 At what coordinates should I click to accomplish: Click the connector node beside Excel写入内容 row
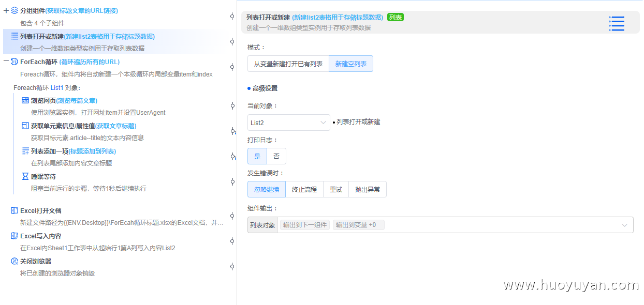point(232,241)
